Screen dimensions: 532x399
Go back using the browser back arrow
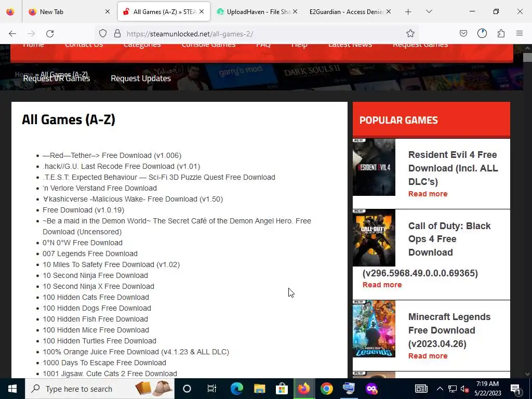[12, 34]
